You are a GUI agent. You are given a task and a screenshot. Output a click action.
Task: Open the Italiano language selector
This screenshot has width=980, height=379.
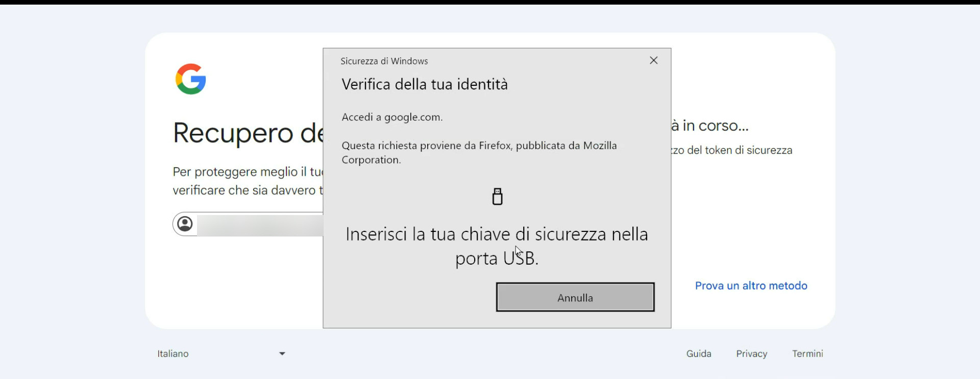tap(222, 353)
